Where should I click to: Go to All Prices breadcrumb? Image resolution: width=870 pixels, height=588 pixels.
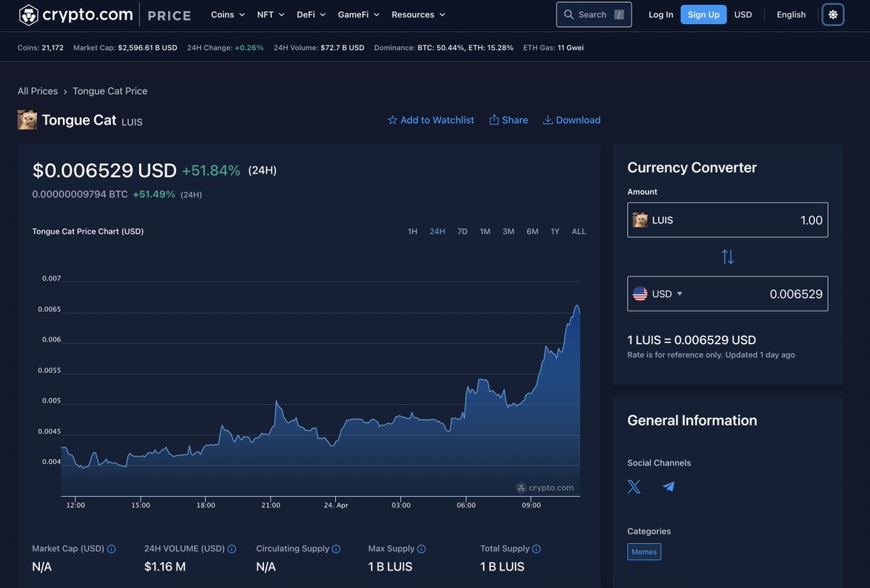tap(38, 91)
